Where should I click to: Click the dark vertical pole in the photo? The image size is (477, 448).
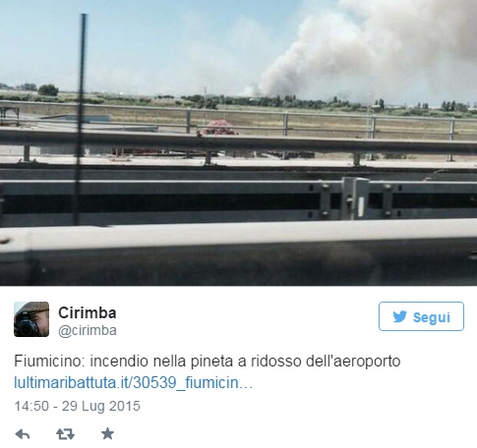tap(80, 120)
